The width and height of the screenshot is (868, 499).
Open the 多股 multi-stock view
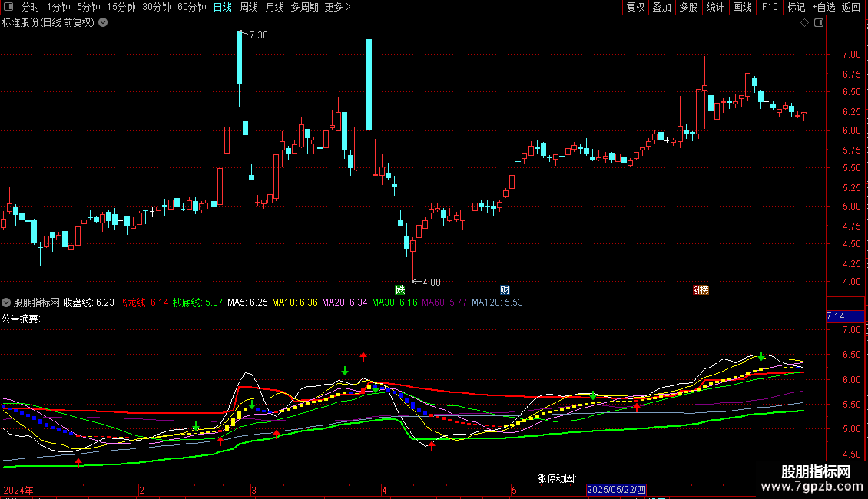pos(689,7)
